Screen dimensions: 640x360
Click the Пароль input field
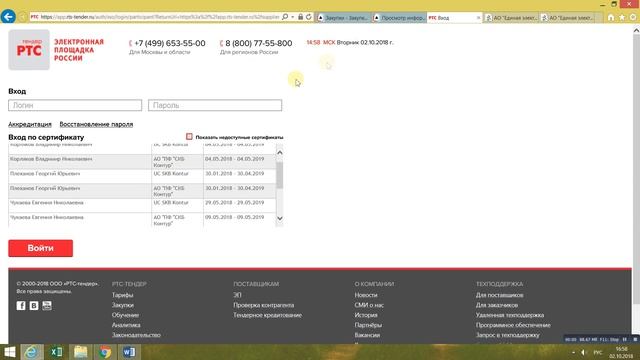pos(215,105)
